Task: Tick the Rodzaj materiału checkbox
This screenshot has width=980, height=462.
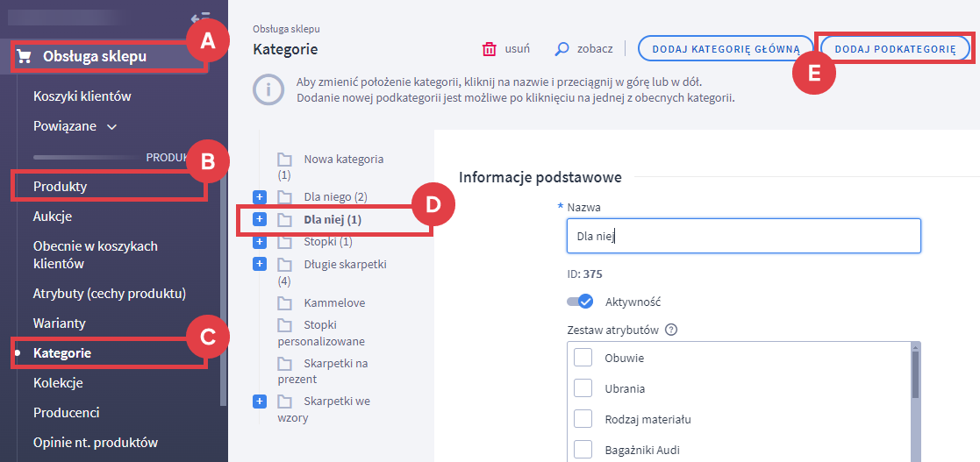Action: coord(583,419)
